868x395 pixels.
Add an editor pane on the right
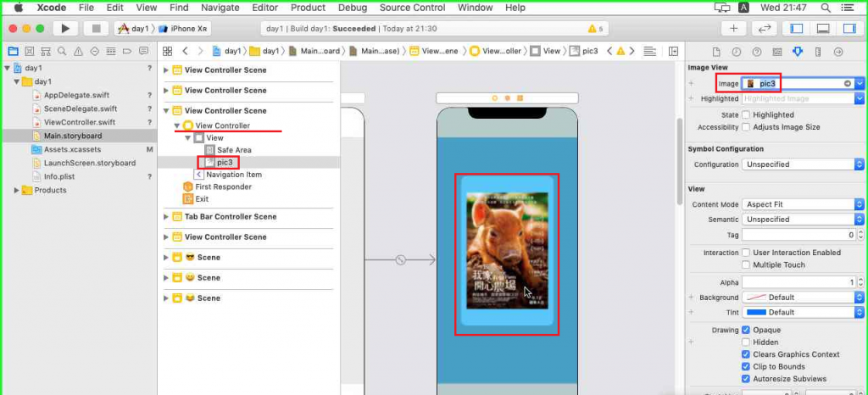point(673,51)
